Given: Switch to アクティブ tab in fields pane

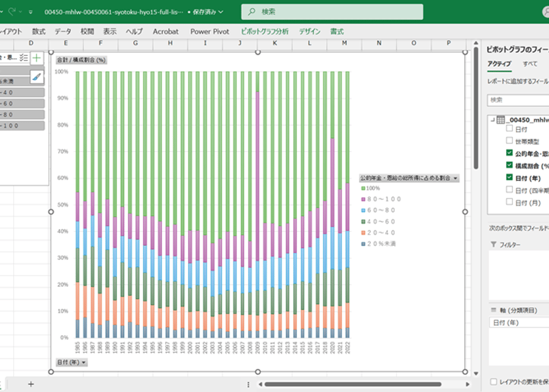Looking at the screenshot, I should [499, 64].
